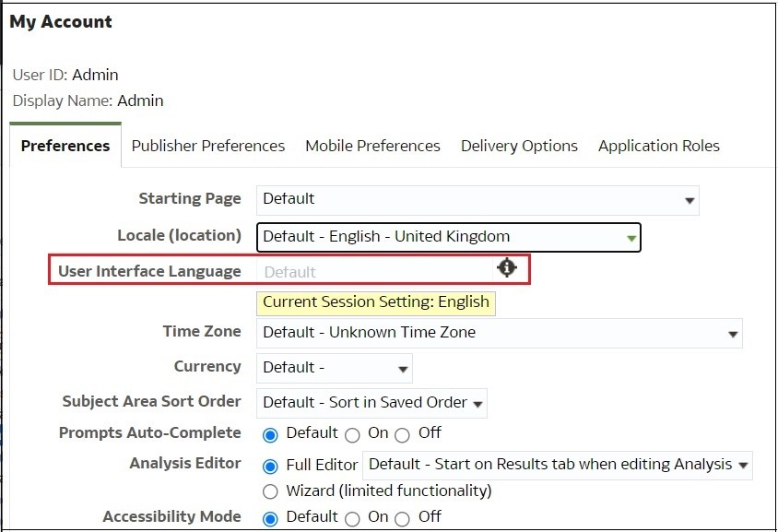
Task: Select the Preferences tab
Action: [65, 146]
